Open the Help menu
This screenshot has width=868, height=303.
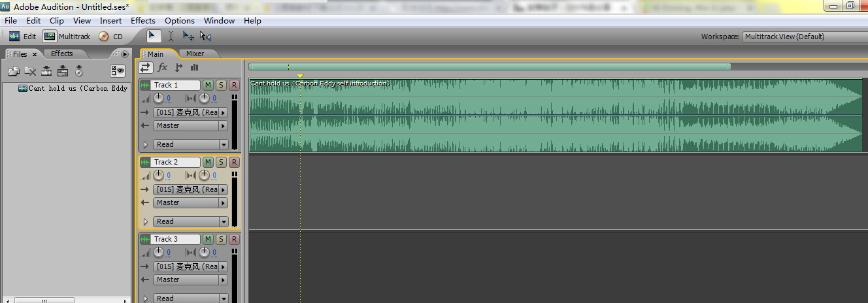point(252,21)
